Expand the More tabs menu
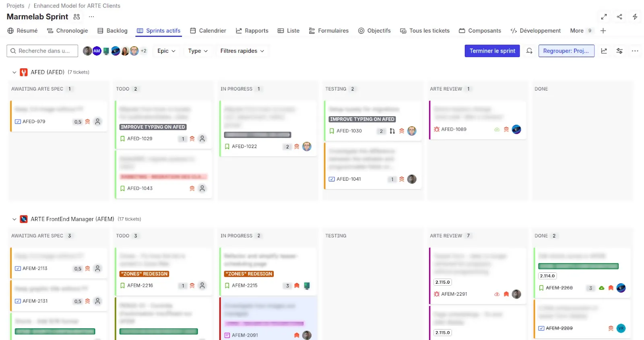Viewport: 644px width, 340px height. pos(581,31)
